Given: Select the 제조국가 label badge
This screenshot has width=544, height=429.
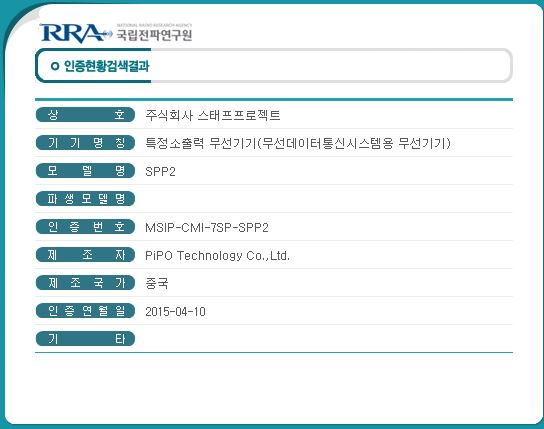Looking at the screenshot, I should [x=85, y=283].
